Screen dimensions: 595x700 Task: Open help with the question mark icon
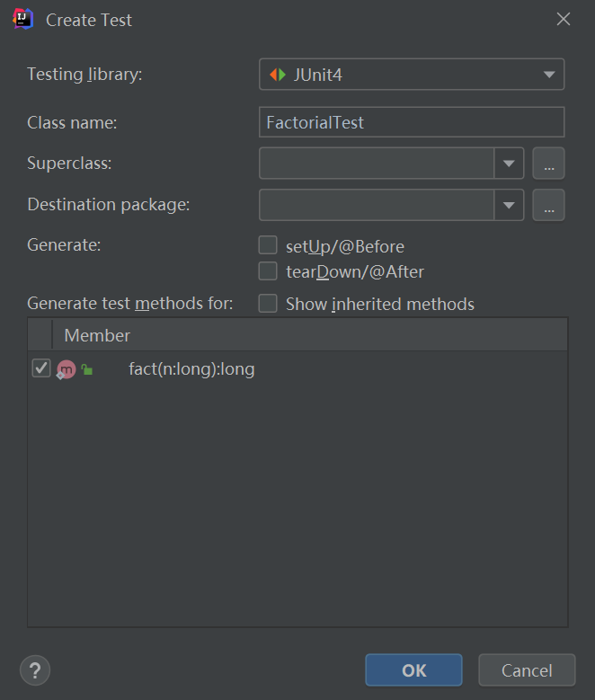point(35,670)
